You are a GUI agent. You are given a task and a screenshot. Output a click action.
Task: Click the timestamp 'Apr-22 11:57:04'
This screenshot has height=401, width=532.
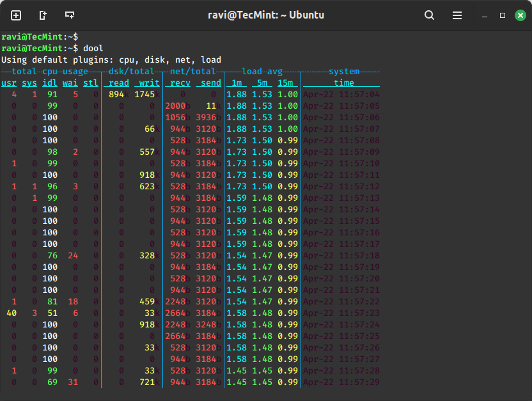pos(341,94)
